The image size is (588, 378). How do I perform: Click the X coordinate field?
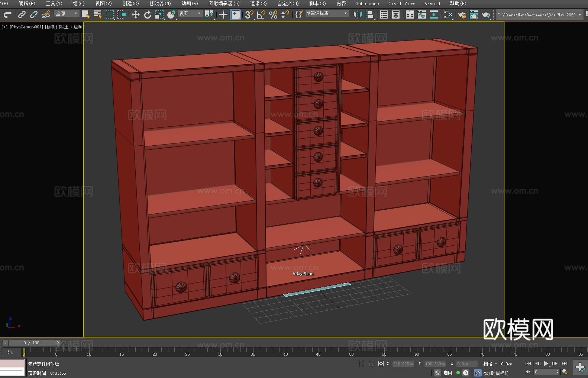pos(403,364)
